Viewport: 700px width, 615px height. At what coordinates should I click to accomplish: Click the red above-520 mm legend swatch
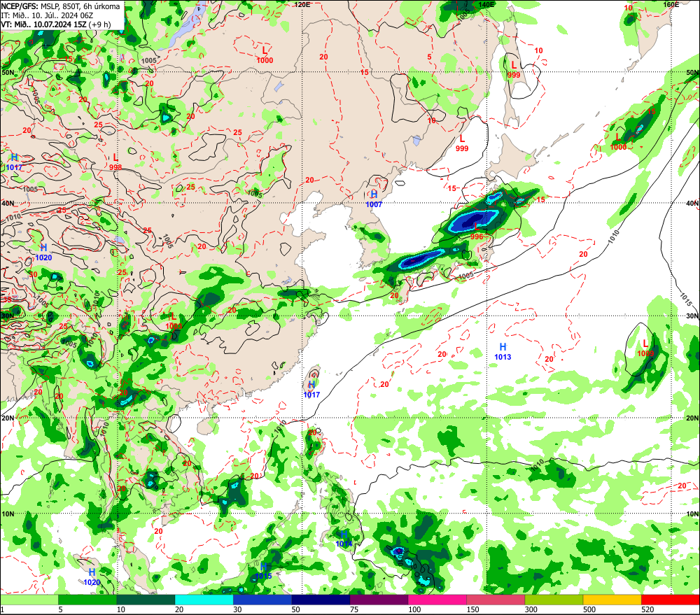(x=671, y=600)
